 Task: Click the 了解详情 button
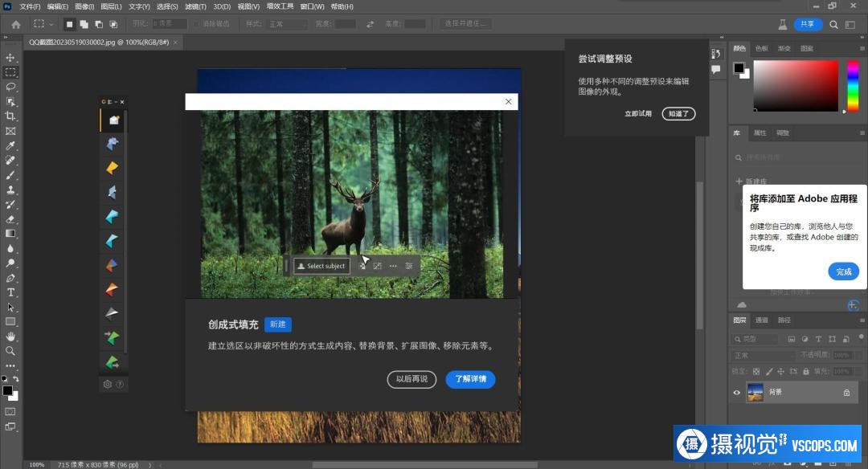click(470, 379)
